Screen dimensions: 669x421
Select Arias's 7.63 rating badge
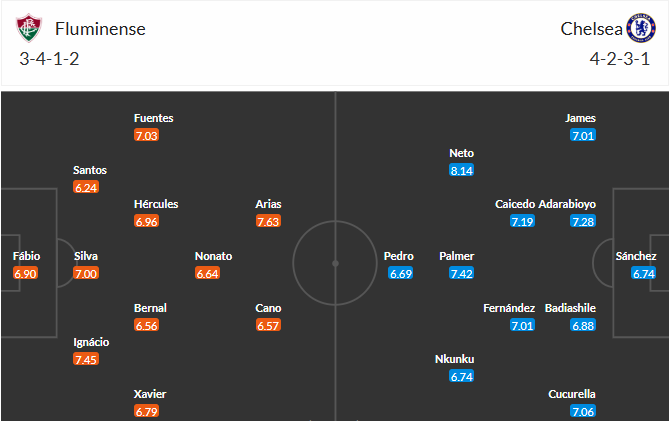(268, 221)
